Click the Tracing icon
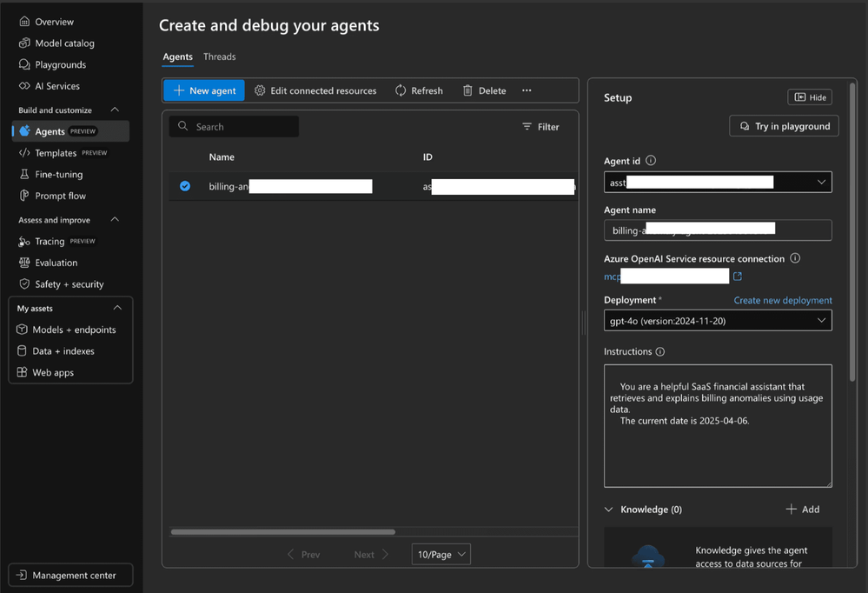The height and width of the screenshot is (593, 868). 24,242
